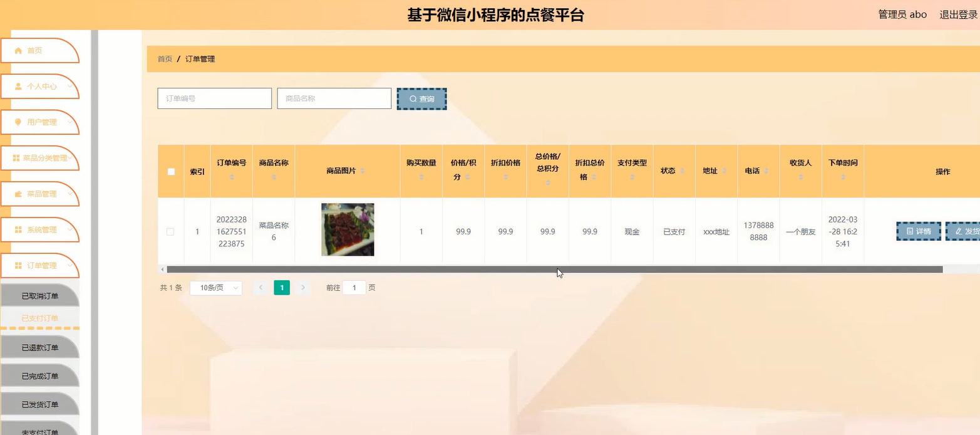
Task: Click the grid icon beside 订单管理
Action: (18, 266)
